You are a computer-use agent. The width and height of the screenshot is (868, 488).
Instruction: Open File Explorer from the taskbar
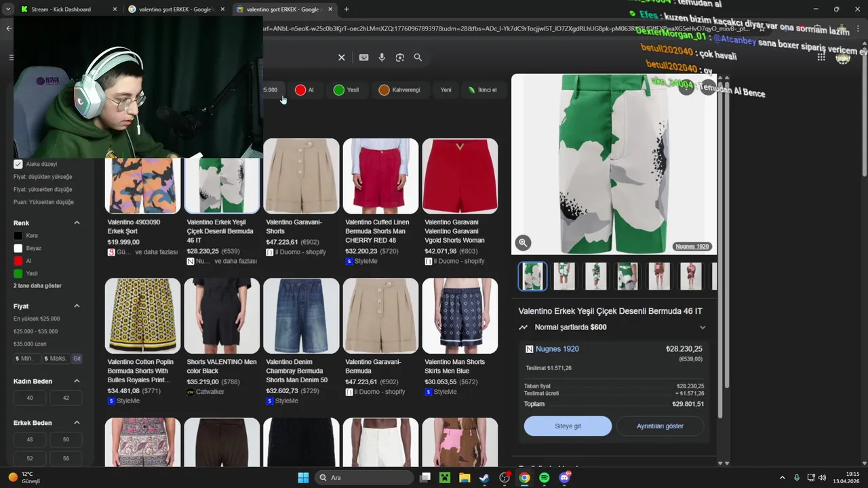(x=465, y=478)
